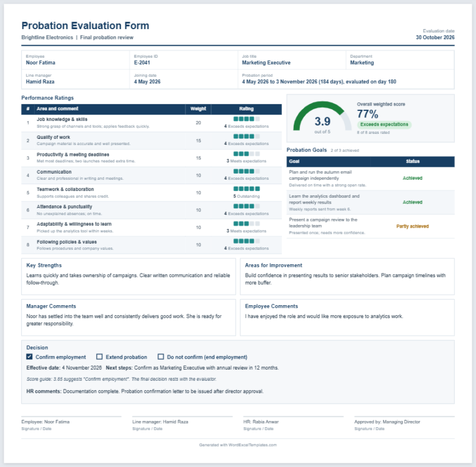Click Approved by: Managing Director signature line

387,422
